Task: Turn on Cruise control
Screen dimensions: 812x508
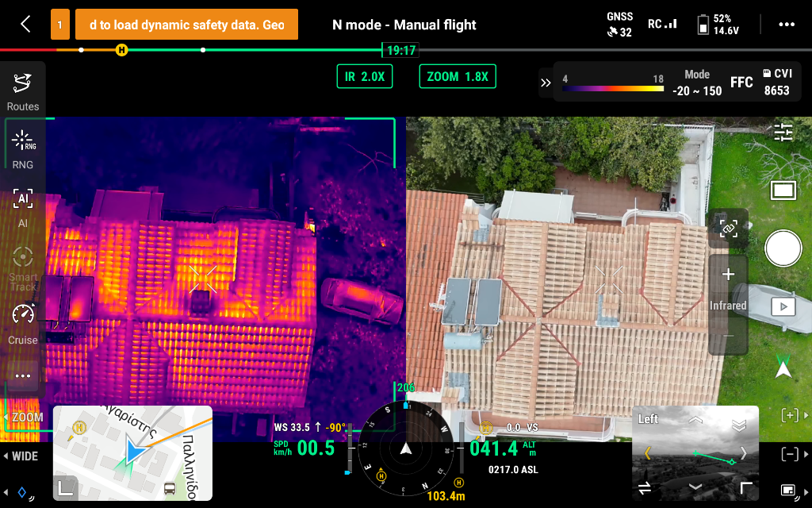Action: pyautogui.click(x=23, y=324)
